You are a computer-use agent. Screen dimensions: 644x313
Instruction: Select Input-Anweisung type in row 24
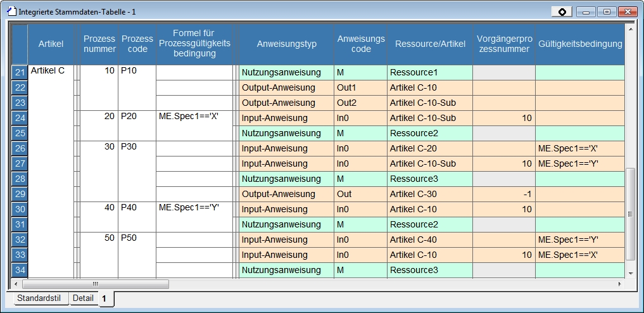pos(287,118)
